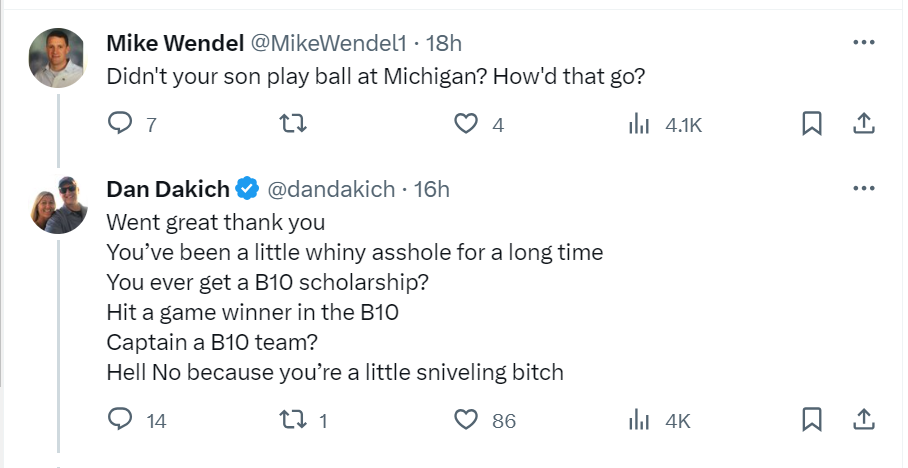Like Dan Dakich's tweet
Image resolution: width=908 pixels, height=468 pixels.
(x=465, y=421)
